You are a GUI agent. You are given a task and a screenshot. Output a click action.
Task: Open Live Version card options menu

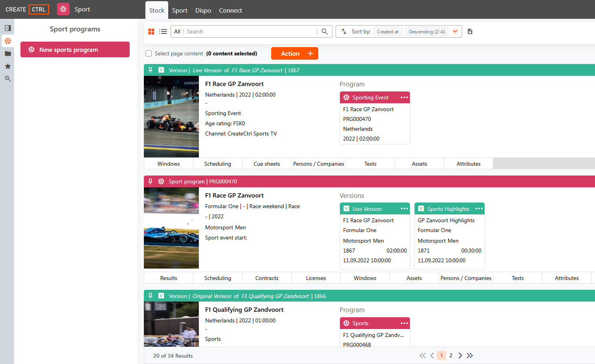click(x=404, y=209)
